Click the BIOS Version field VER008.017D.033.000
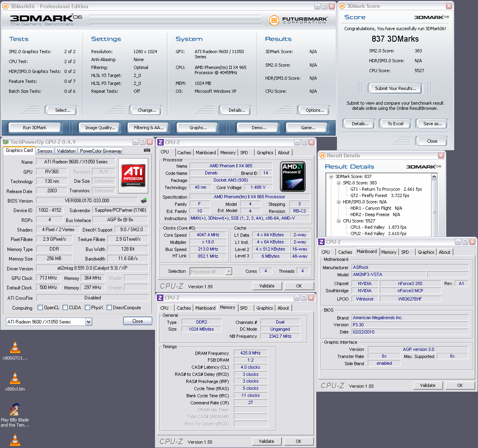 click(x=87, y=201)
